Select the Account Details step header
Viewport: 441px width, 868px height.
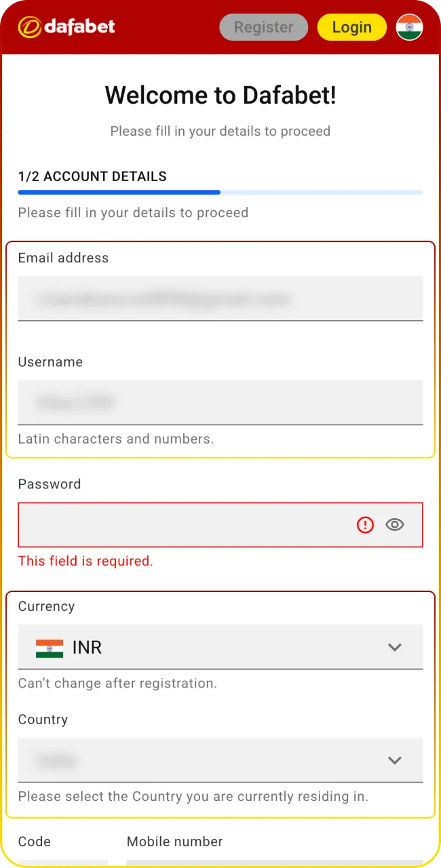pos(92,176)
